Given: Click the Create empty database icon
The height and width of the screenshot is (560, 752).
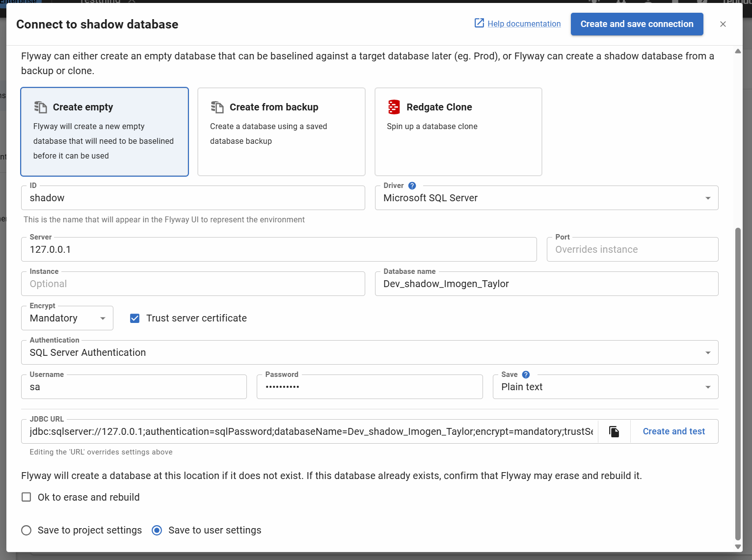Looking at the screenshot, I should click(40, 107).
